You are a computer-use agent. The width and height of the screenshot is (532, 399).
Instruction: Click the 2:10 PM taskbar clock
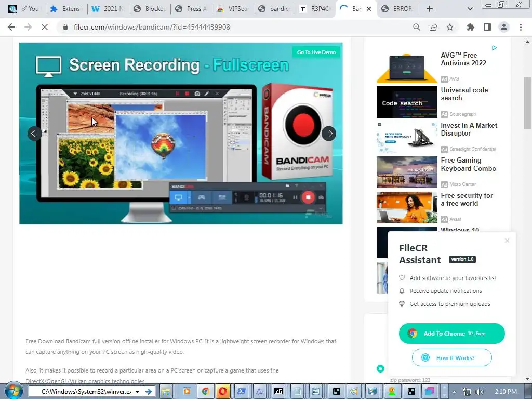[506, 392]
